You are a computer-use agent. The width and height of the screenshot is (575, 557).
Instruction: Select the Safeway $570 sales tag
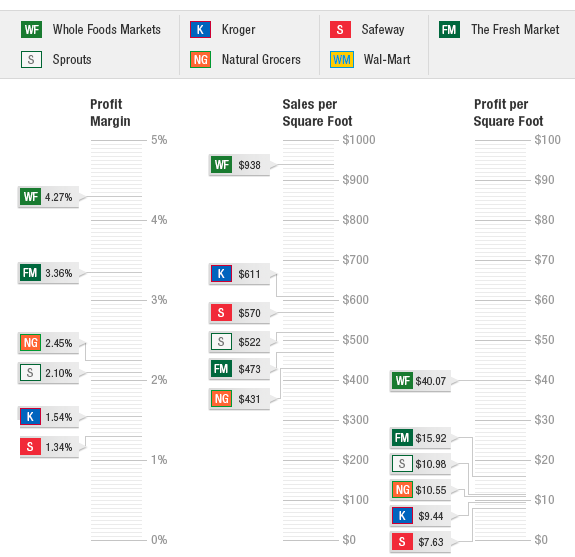[x=239, y=313]
